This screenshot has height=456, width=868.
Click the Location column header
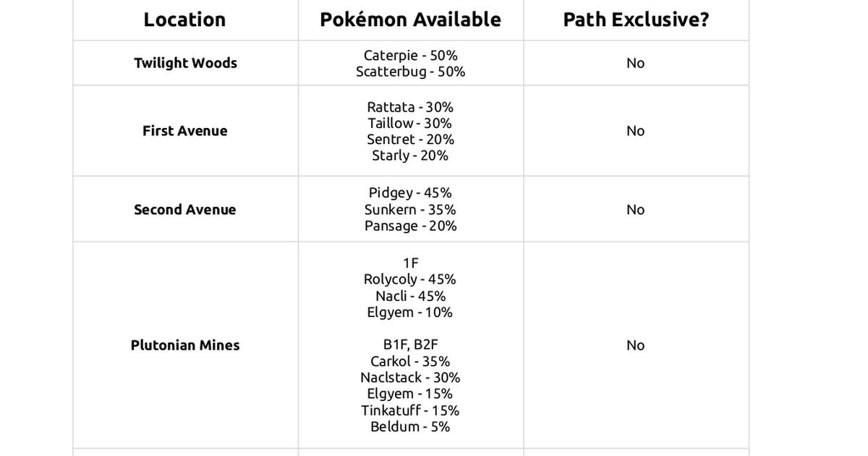184,20
